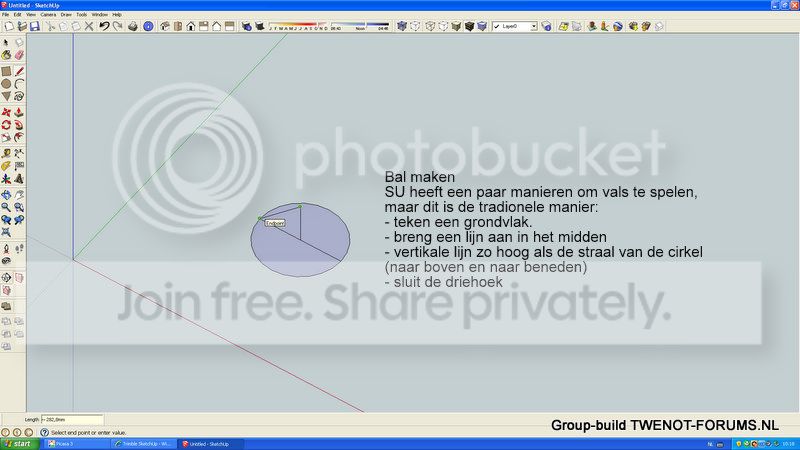
Task: Select the 3D Text tool
Action: pyautogui.click(x=19, y=179)
